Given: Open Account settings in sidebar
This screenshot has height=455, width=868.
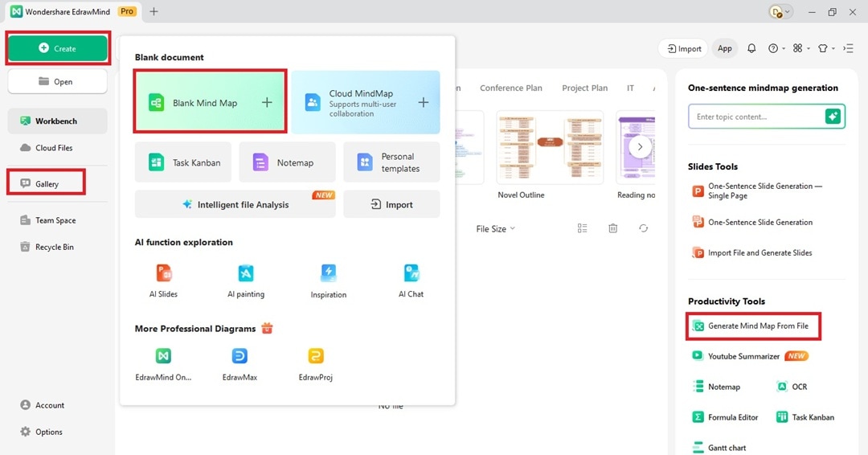Looking at the screenshot, I should point(43,405).
